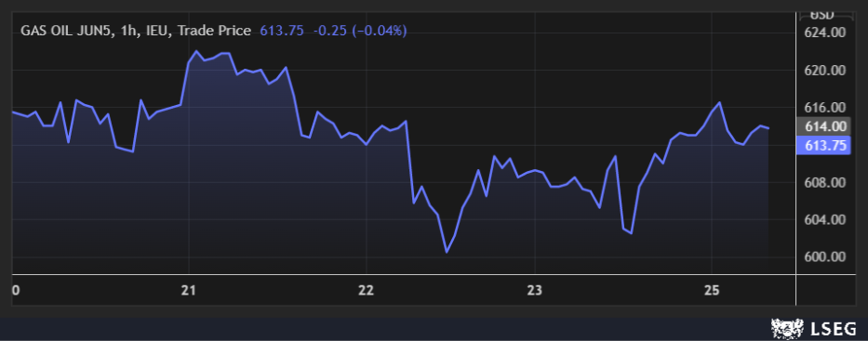
Task: Click the 613.75 trade price in header
Action: click(282, 31)
